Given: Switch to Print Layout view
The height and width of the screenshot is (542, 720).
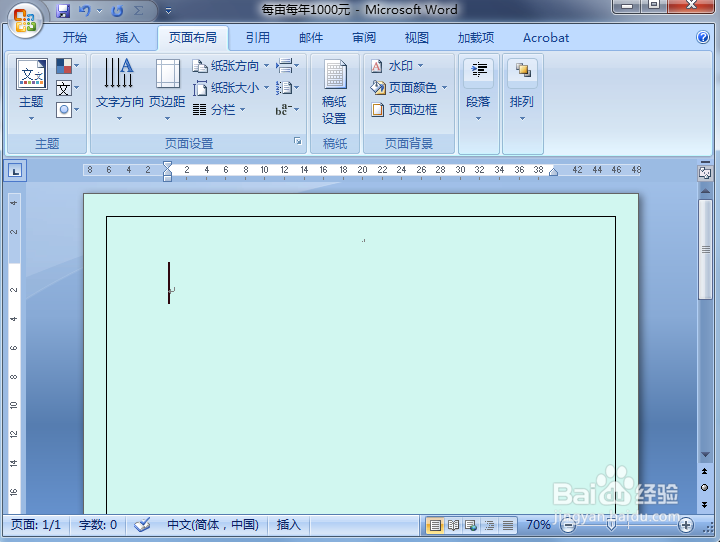Looking at the screenshot, I should pyautogui.click(x=435, y=525).
